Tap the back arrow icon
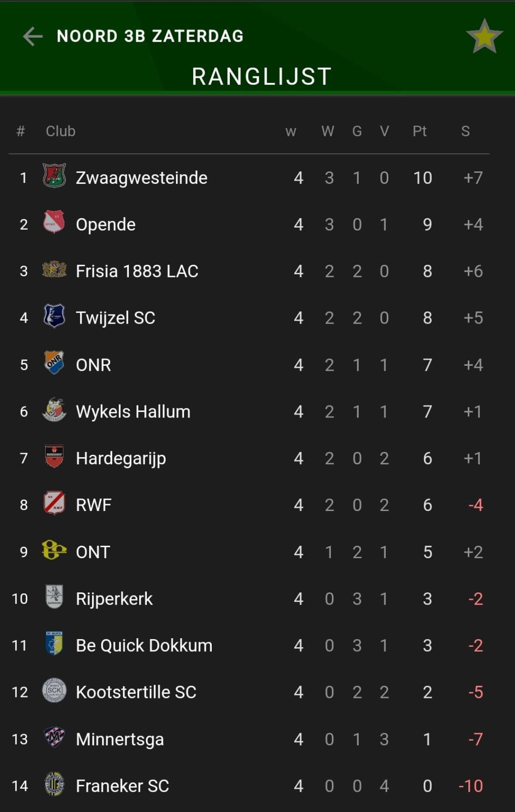This screenshot has height=812, width=515. pyautogui.click(x=33, y=36)
